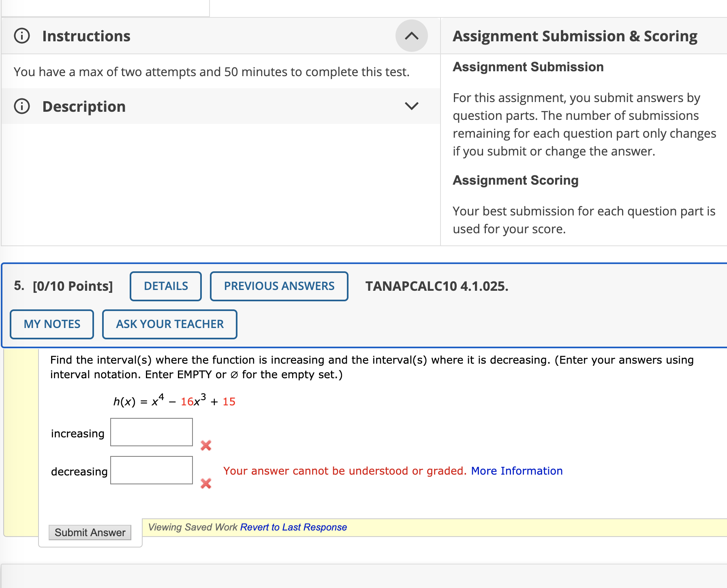Expand the Description section chevron

[412, 106]
